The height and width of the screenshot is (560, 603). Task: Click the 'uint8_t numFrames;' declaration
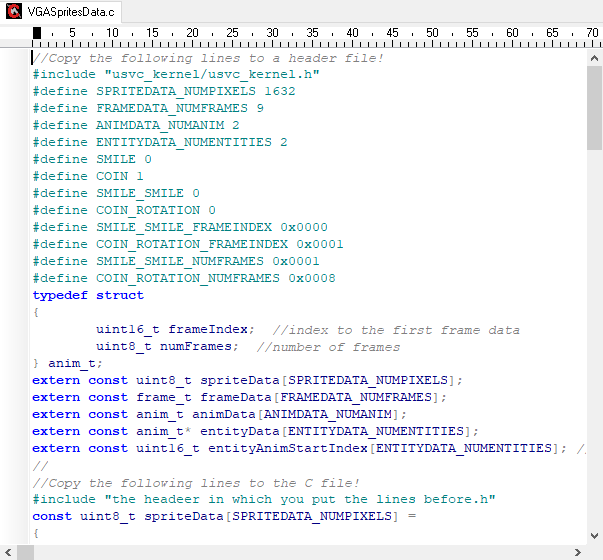(167, 346)
